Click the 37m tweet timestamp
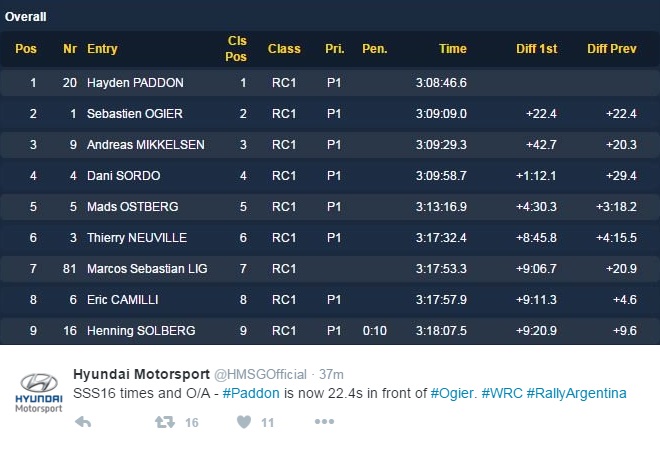The image size is (660, 451). 333,373
